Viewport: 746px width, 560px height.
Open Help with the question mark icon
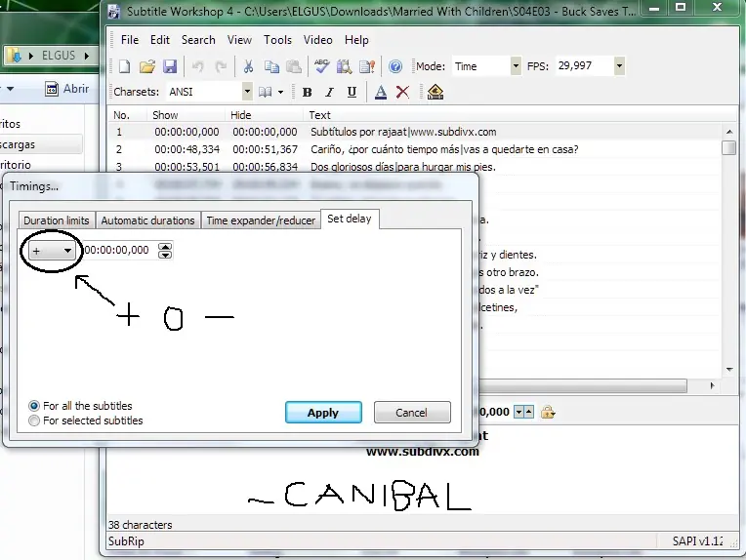tap(394, 66)
